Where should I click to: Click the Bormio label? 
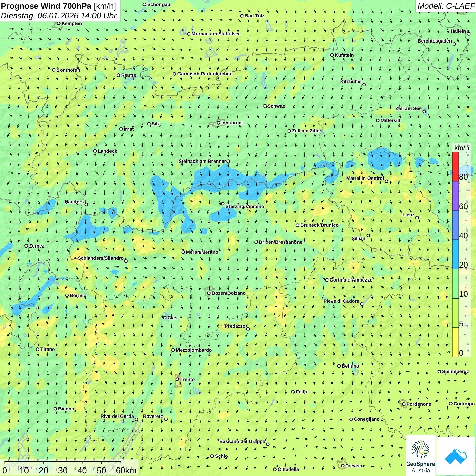(78, 295)
